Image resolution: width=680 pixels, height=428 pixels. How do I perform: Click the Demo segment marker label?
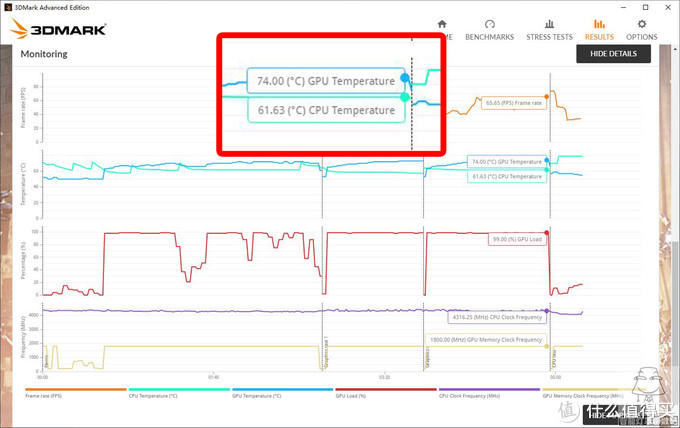tap(46, 363)
